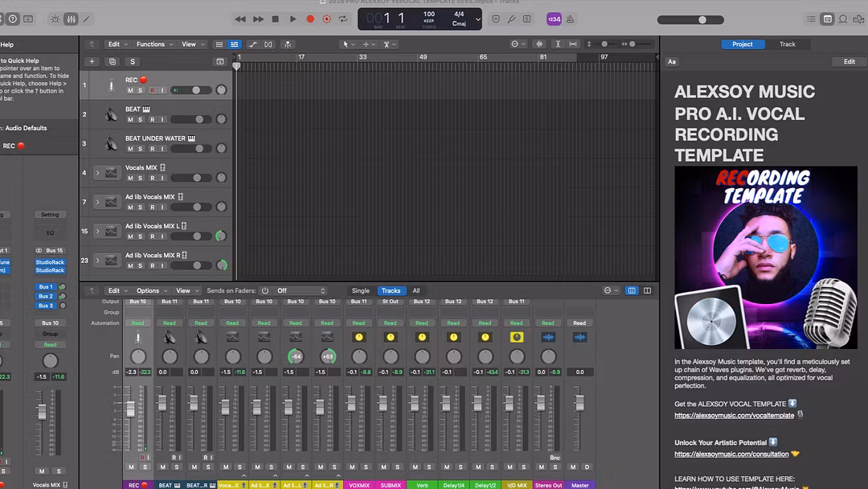Open the Tracks area Edit menu
The height and width of the screenshot is (489, 868).
coord(117,44)
